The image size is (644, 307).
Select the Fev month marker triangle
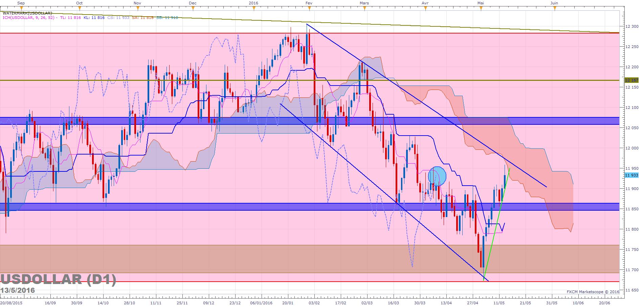coord(309,8)
